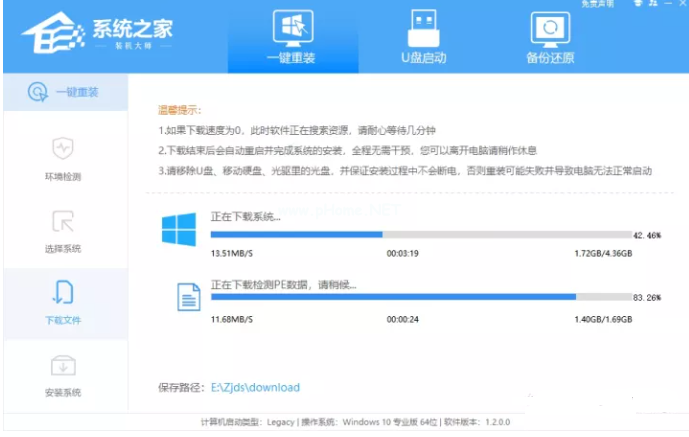
Task: Click the Windows logo beside system download
Action: pyautogui.click(x=179, y=231)
